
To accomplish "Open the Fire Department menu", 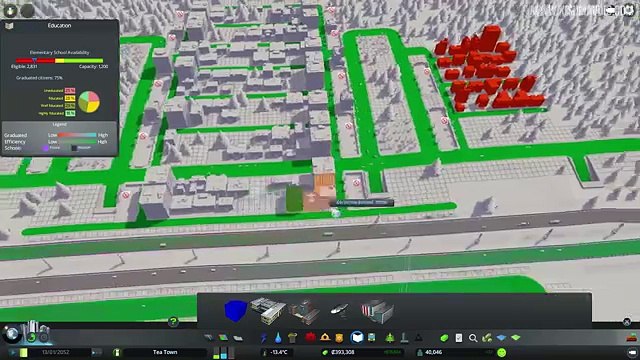I will coord(325,337).
